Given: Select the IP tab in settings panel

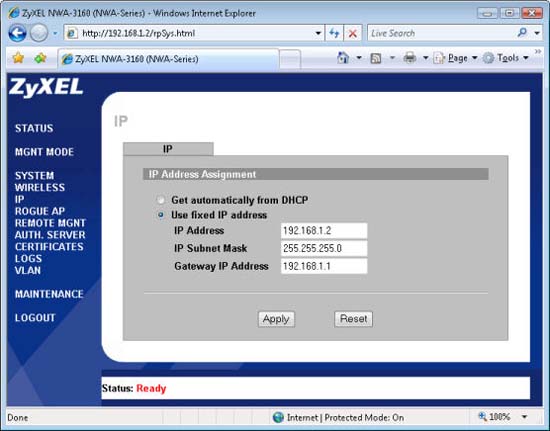Looking at the screenshot, I should coord(168,149).
